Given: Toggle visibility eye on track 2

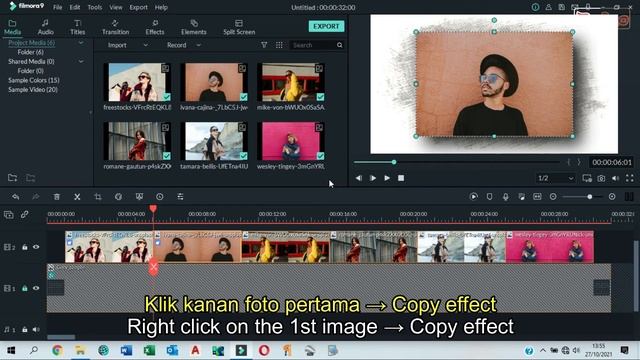Looking at the screenshot, I should click(36, 247).
